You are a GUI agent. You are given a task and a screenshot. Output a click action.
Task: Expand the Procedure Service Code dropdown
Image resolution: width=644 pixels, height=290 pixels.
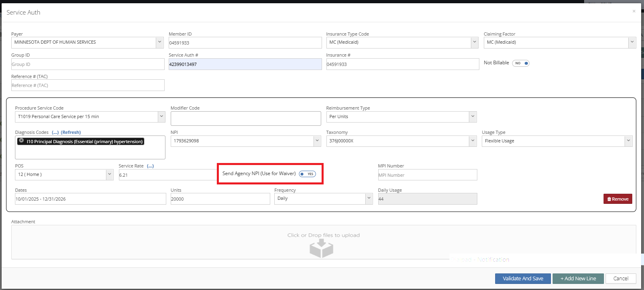[161, 116]
